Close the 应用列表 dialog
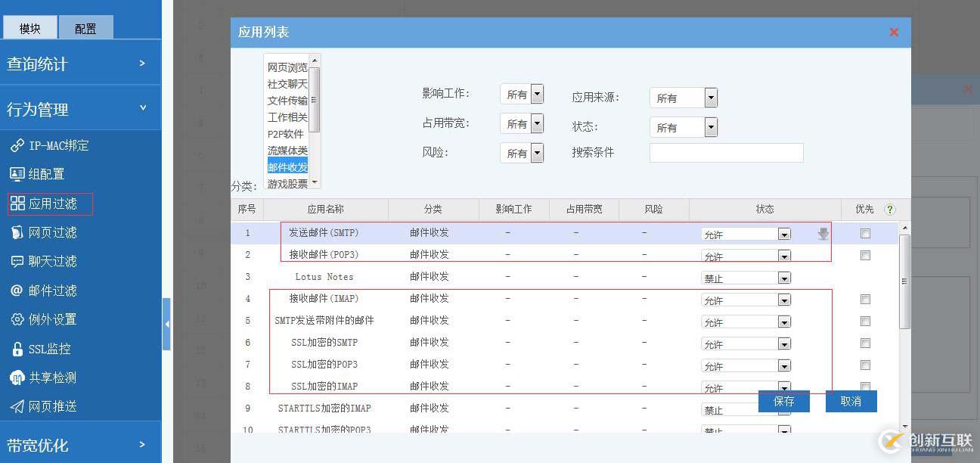 [x=894, y=33]
